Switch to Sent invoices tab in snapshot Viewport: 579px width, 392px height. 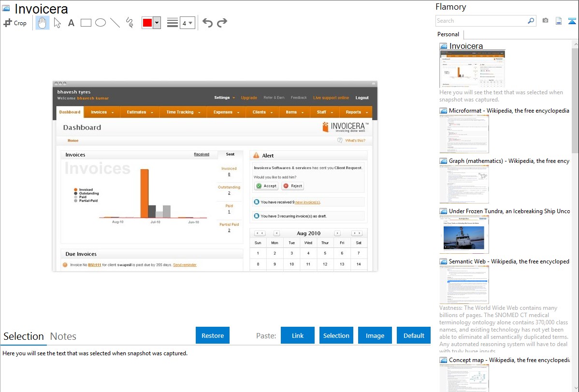(x=230, y=155)
